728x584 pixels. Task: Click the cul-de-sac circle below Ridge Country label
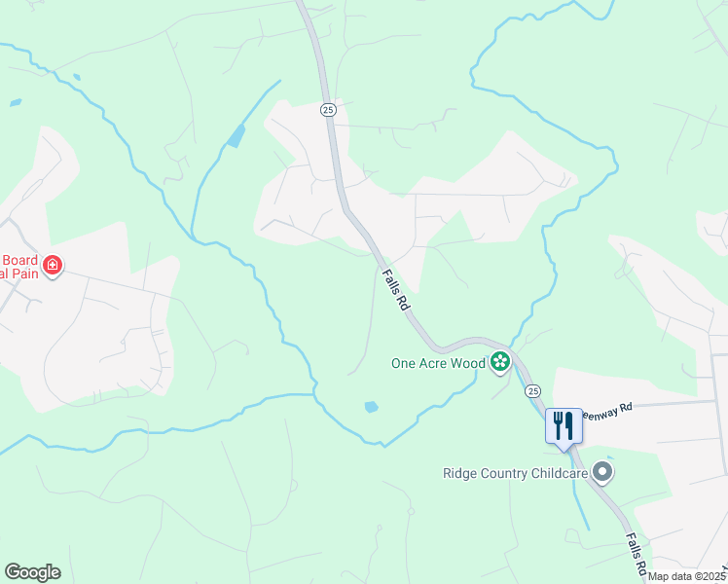coord(411,511)
